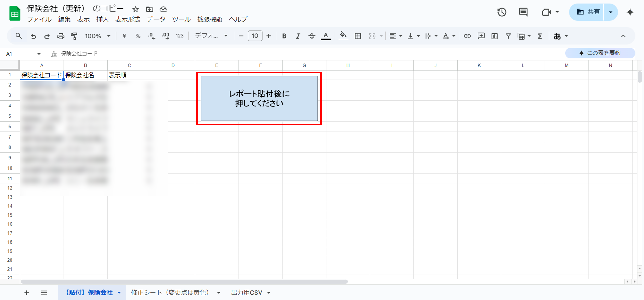
Task: Click the insert link icon
Action: [467, 36]
